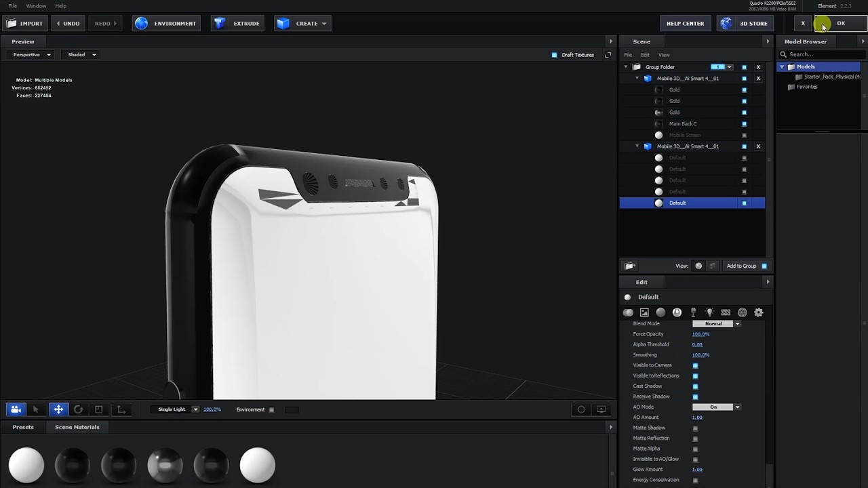Open the texture image settings icon
The height and width of the screenshot is (488, 868).
pos(644,312)
